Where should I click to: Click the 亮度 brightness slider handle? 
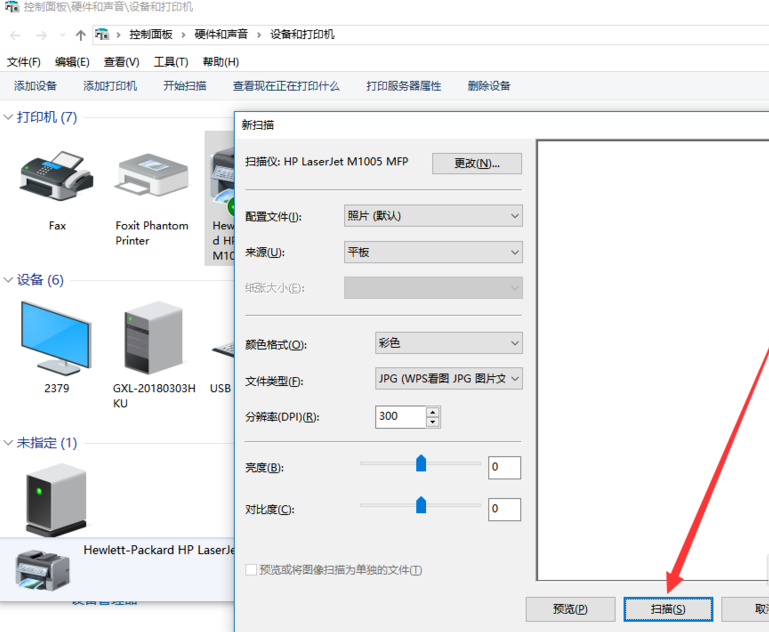click(421, 463)
